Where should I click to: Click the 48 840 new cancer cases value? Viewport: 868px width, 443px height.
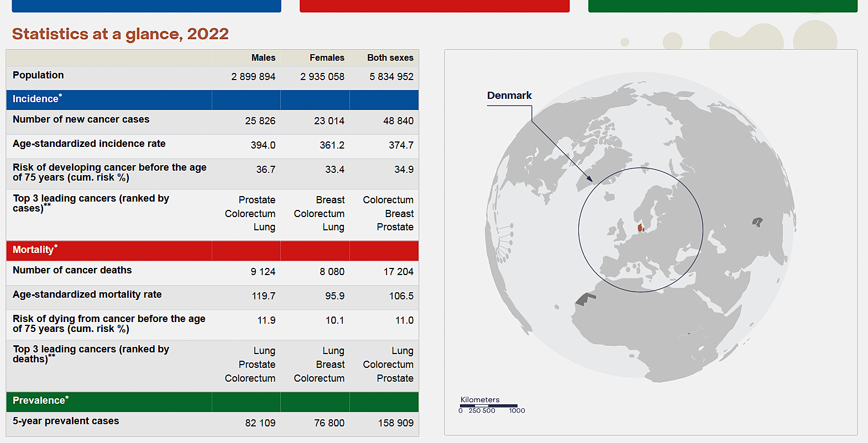point(398,121)
